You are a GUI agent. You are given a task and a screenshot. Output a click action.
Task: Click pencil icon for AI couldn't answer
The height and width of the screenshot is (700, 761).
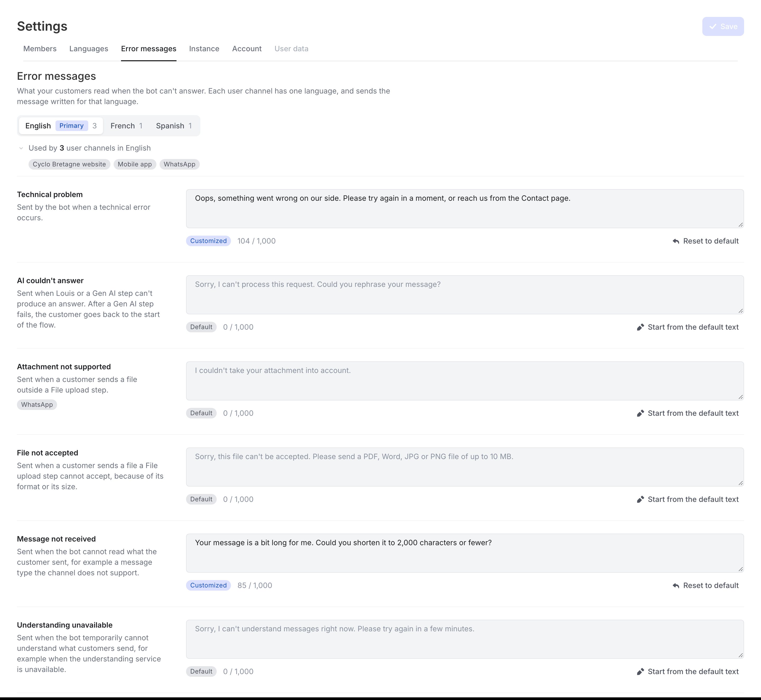[641, 327]
